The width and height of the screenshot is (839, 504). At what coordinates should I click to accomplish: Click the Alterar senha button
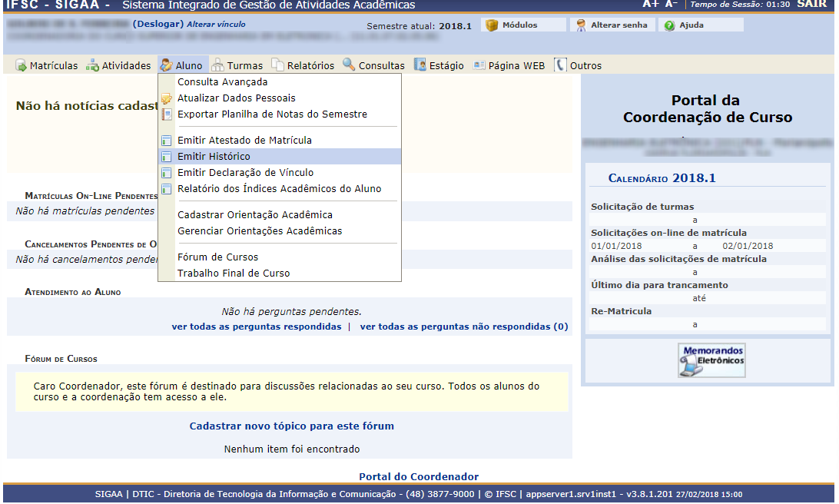coord(612,25)
